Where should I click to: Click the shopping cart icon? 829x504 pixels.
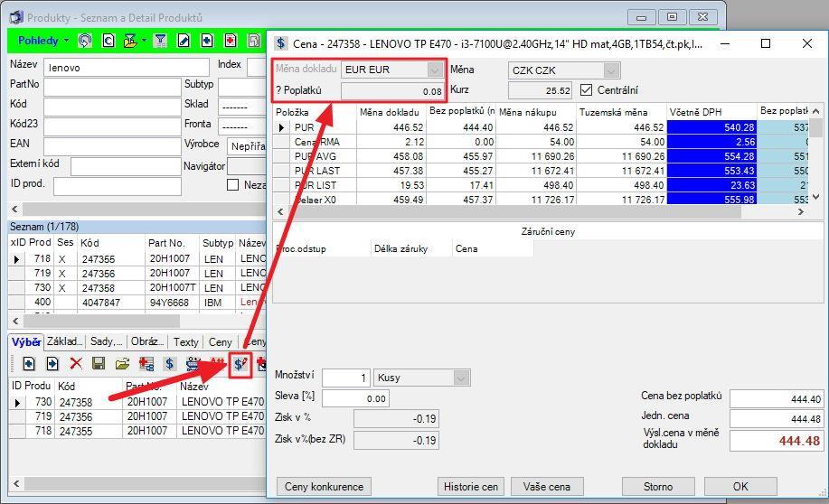click(x=193, y=363)
